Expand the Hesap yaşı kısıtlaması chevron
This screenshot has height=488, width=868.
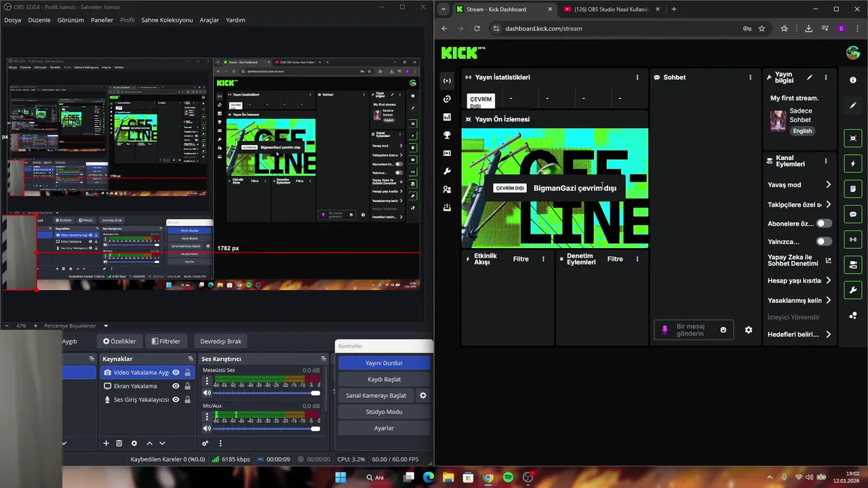coord(828,281)
